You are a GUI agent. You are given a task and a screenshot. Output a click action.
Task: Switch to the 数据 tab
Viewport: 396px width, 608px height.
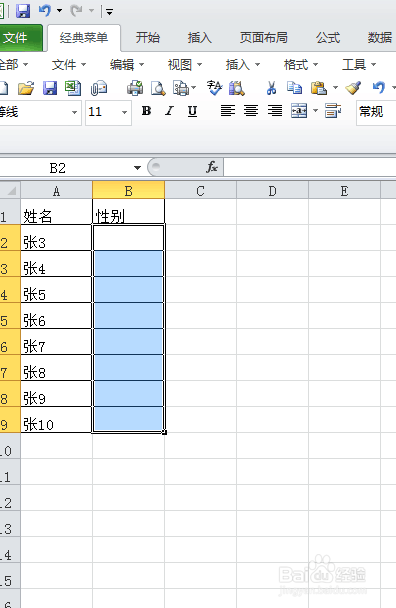[x=379, y=38]
